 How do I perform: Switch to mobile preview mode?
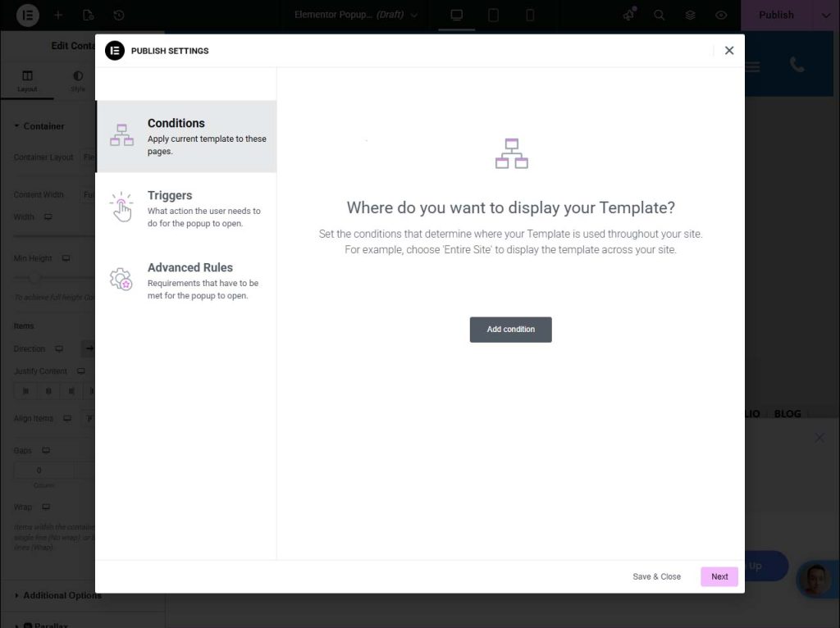click(x=529, y=15)
